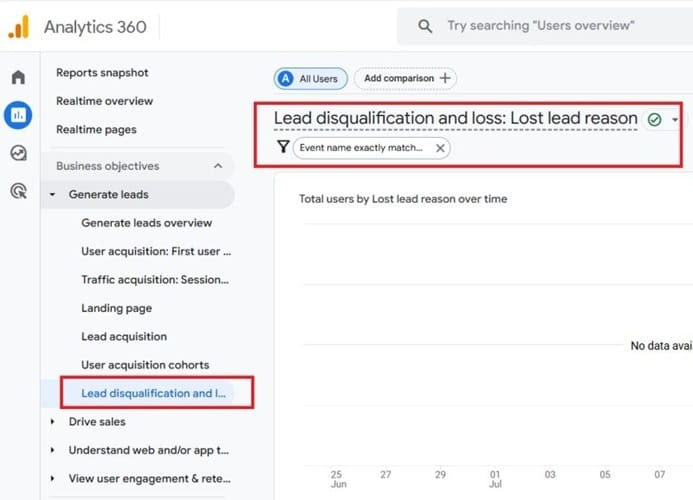Screen dimensions: 693x500
Task: Open the dropdown arrow beside report title
Action: point(676,120)
